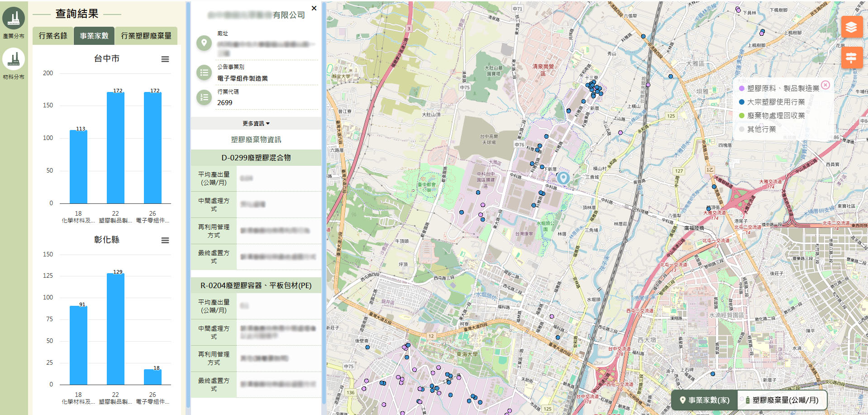
Task: Click the list icon next to 公告事業別
Action: [204, 72]
